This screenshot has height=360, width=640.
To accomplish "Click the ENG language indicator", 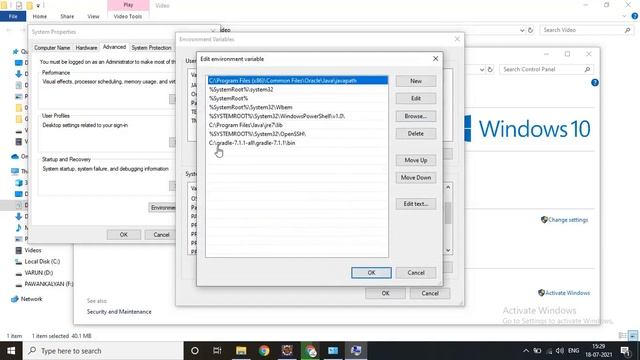I will (x=573, y=351).
